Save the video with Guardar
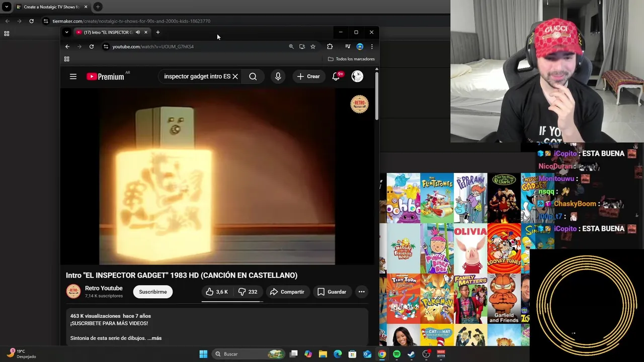Image resolution: width=644 pixels, height=362 pixels. pos(332,292)
